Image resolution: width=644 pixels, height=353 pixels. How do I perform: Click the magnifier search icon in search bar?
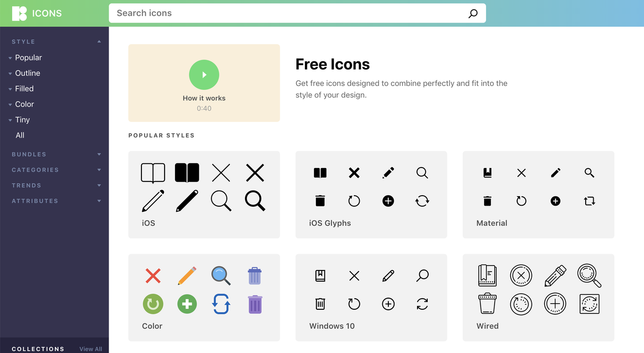pyautogui.click(x=473, y=14)
